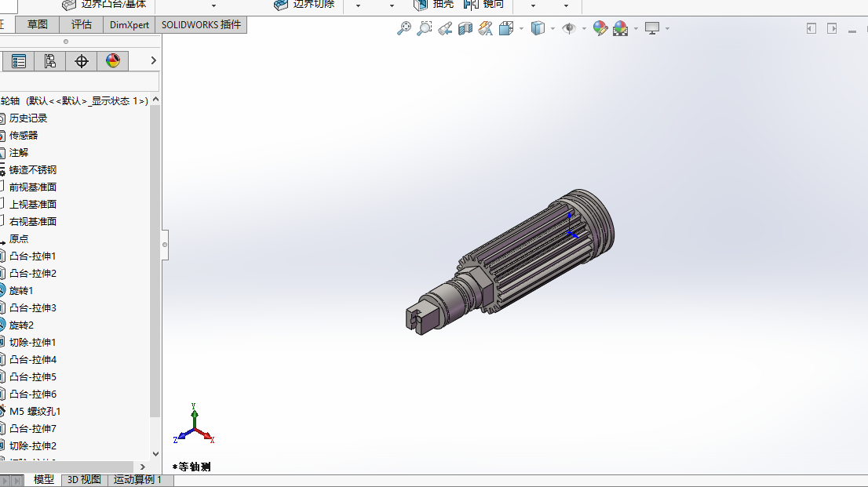Select 凸台-拉伸2 feature
The width and height of the screenshot is (868, 487).
pos(33,274)
